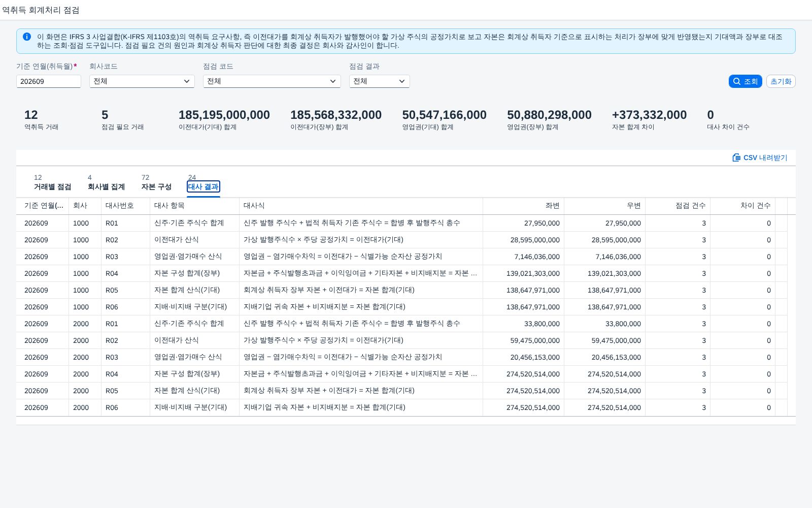Open the 점검 코드 dropdown
Image resolution: width=812 pixels, height=508 pixels.
pos(272,81)
